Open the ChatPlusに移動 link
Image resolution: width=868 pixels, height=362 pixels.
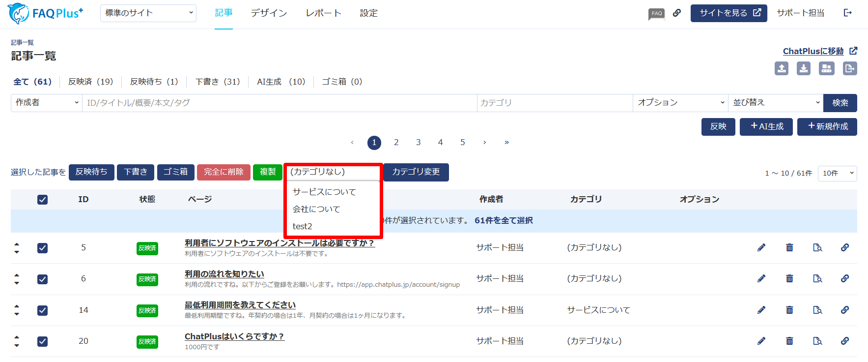pos(813,51)
